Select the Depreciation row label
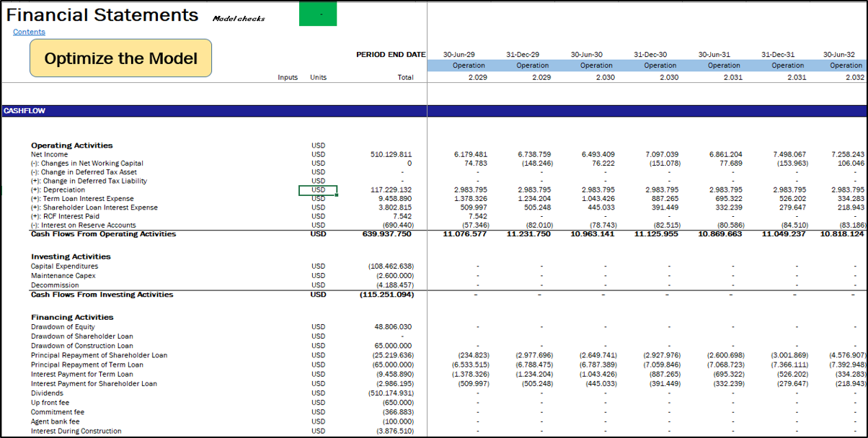Screen dimensions: 868x438 coord(58,190)
